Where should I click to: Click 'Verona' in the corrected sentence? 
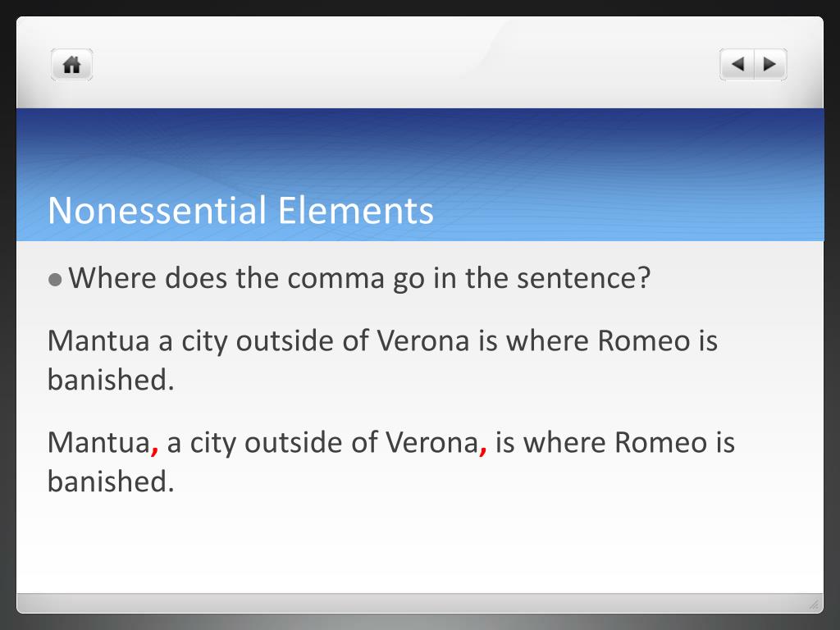coord(431,442)
